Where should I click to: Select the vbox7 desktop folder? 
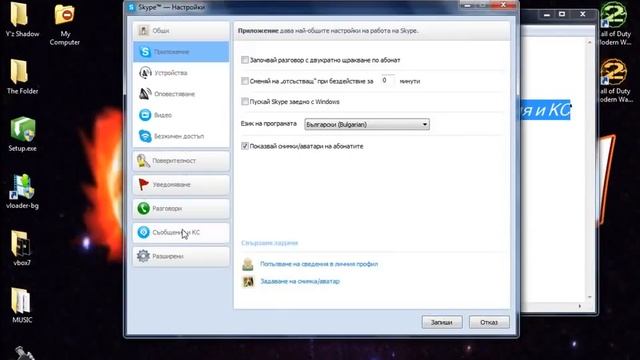coord(22,248)
